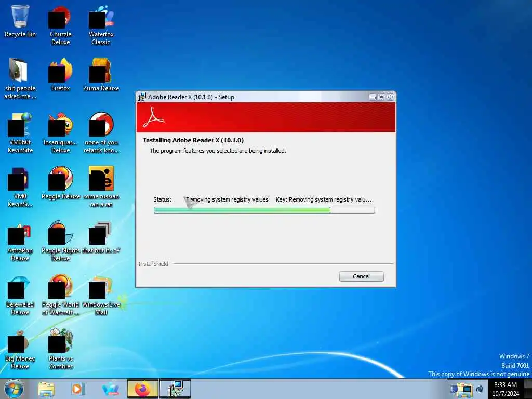Switch to the Firefox taskbar button
The height and width of the screenshot is (399, 532).
143,389
